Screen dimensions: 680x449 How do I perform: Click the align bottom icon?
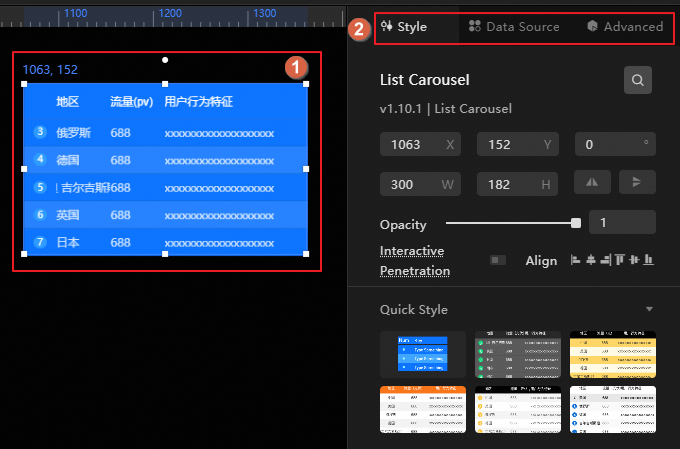(648, 260)
